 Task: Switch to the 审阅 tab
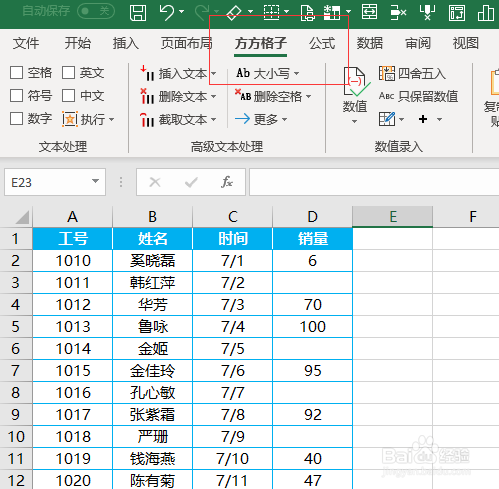pos(418,43)
